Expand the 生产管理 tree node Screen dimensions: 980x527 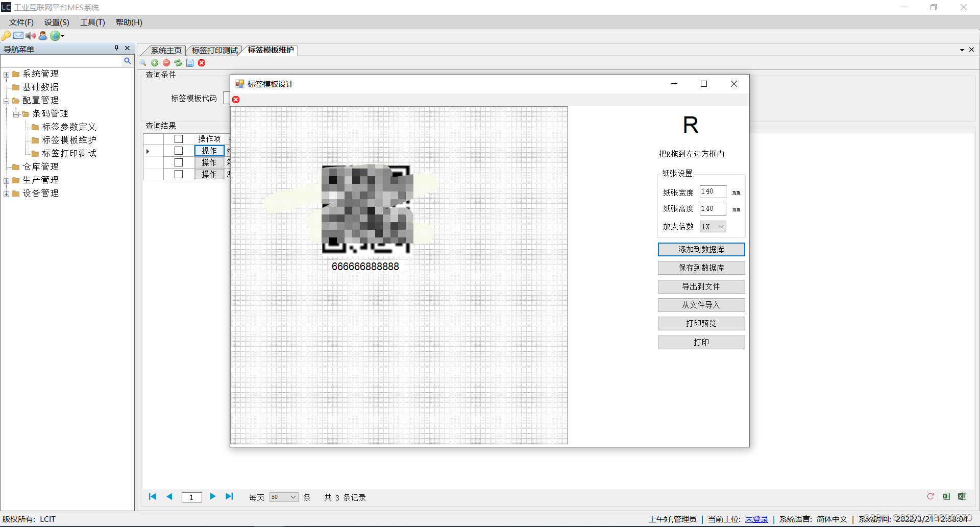click(x=6, y=181)
